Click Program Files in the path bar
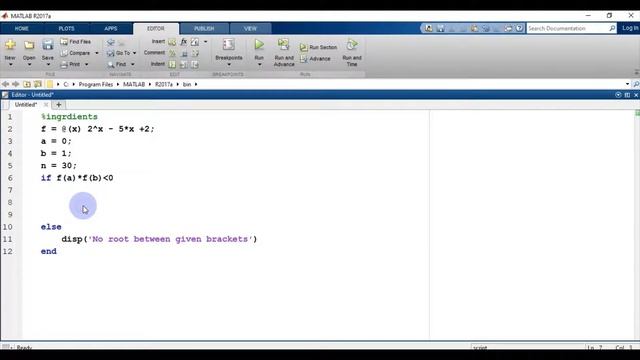The image size is (640, 360). click(x=96, y=84)
